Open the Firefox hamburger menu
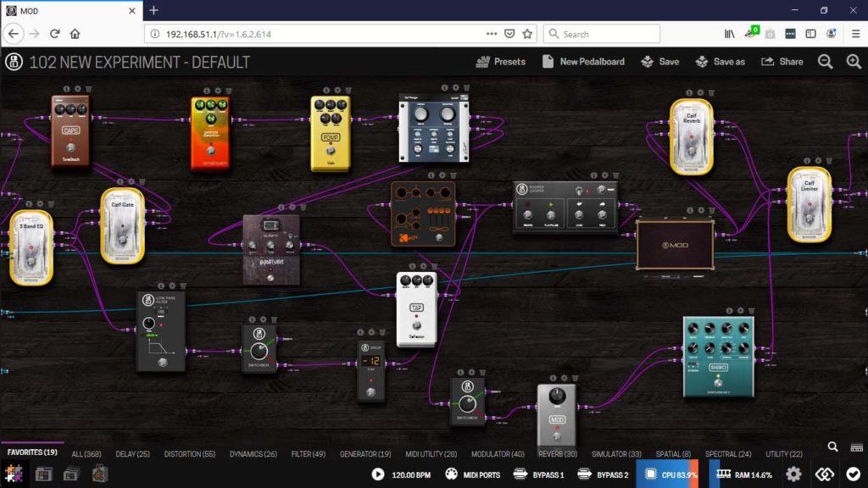Screen dimensions: 868x488 click(855, 34)
